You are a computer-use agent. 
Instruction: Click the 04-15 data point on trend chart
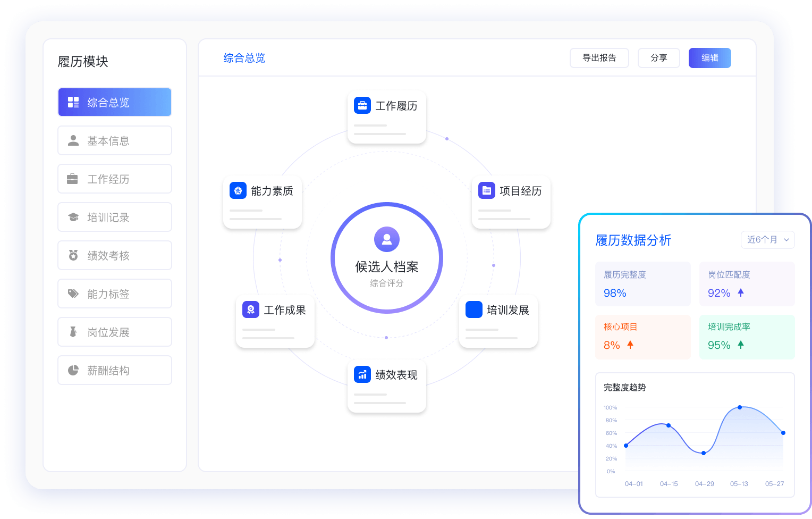point(669,425)
